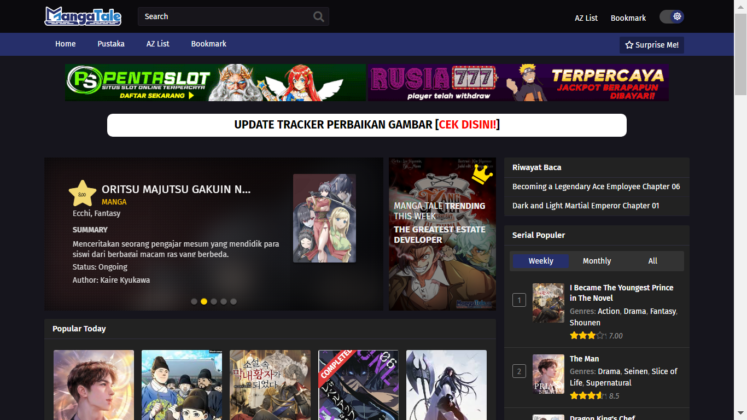Open The Man series thumbnail
The width and height of the screenshot is (747, 420).
click(x=548, y=374)
